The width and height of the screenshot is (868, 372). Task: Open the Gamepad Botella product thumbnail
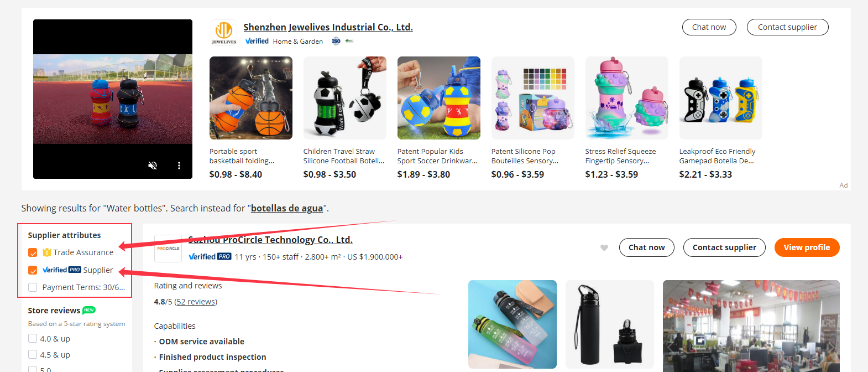[x=721, y=98]
